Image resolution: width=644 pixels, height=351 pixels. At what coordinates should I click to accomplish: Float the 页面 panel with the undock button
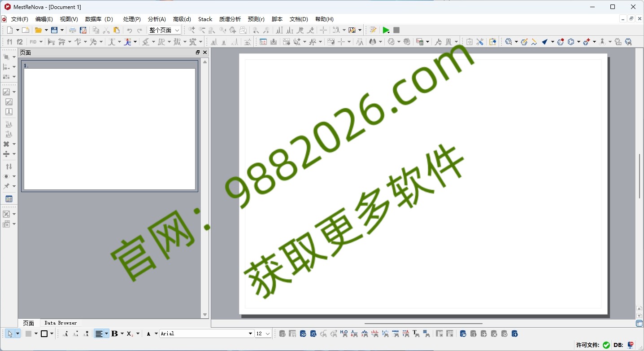[x=198, y=53]
